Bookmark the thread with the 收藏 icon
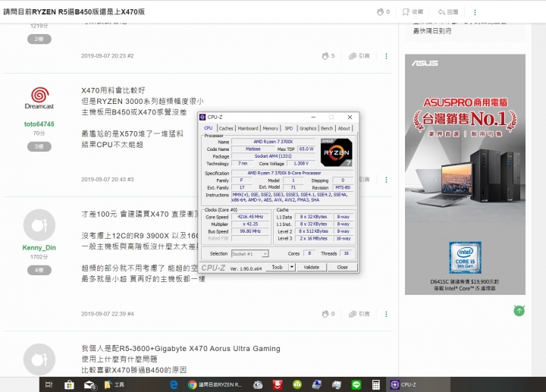546x392 pixels. 406,12
